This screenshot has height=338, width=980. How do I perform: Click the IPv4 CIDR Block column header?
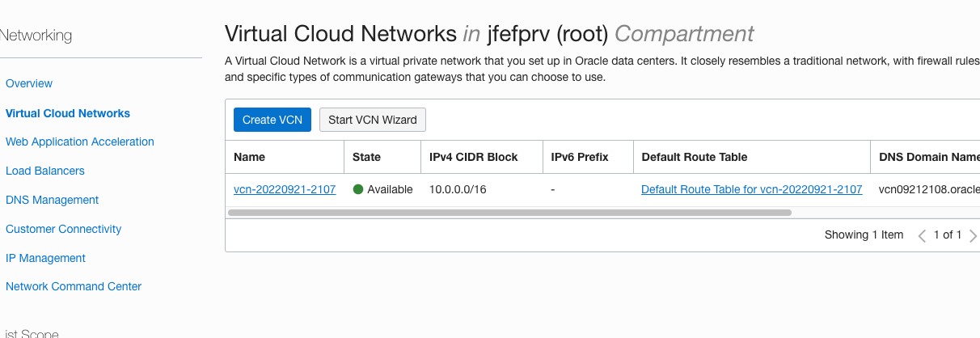(x=473, y=157)
